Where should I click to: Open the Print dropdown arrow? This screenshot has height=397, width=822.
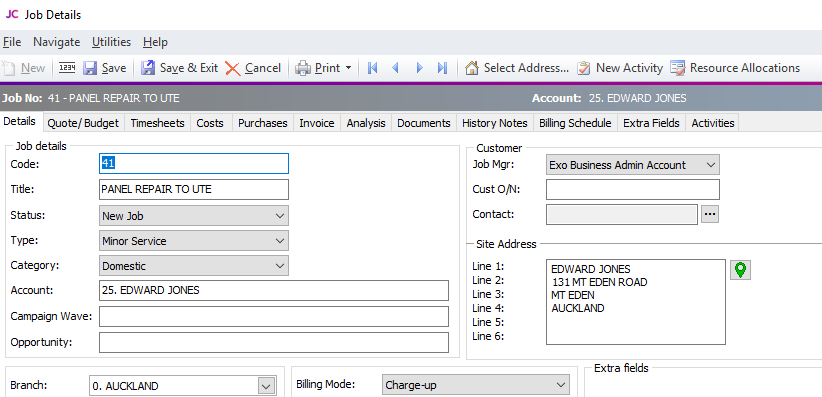[348, 68]
